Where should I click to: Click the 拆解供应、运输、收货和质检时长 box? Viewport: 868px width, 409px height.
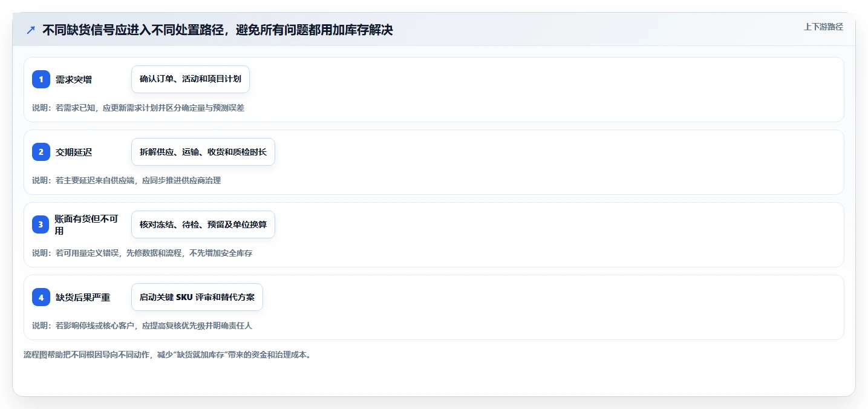click(203, 152)
